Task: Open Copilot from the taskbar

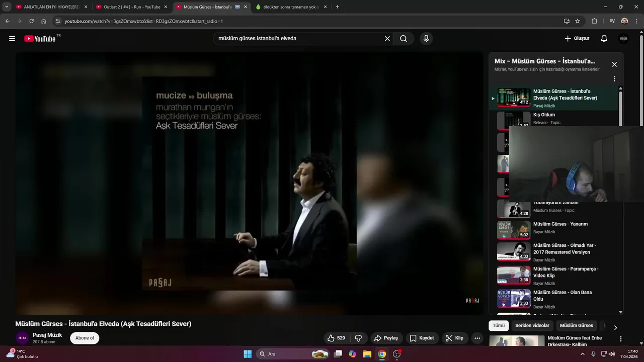Action: point(352,354)
